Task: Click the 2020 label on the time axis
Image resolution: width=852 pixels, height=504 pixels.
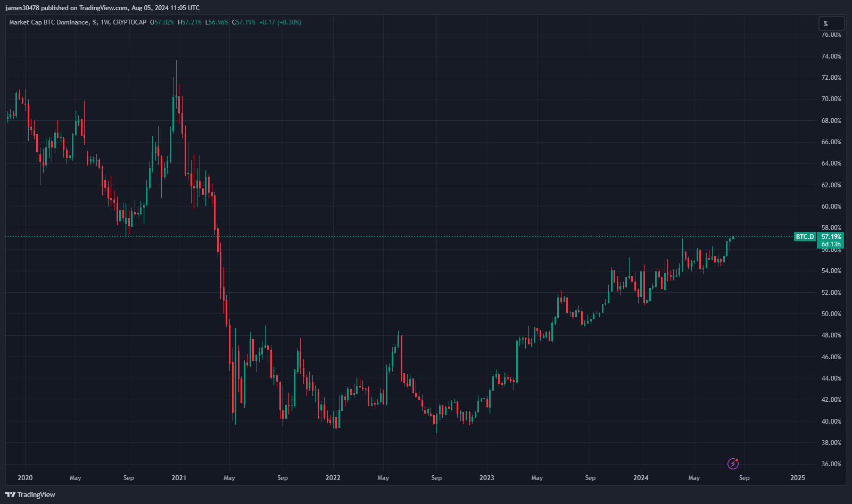Action: coord(25,478)
